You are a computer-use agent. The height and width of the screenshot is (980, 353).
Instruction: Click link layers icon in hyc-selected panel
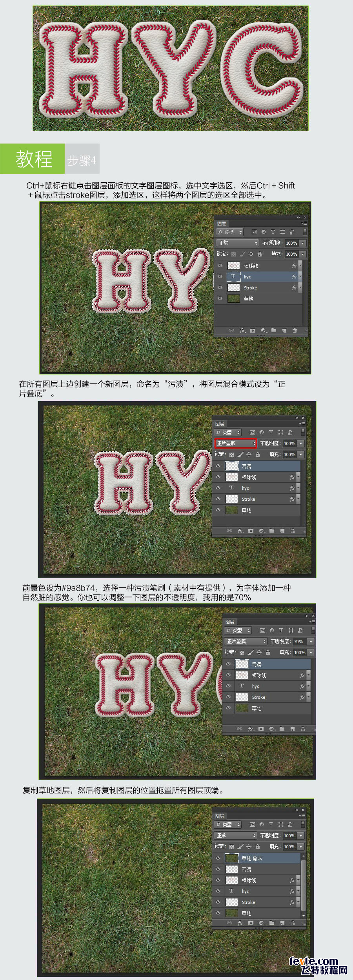231,331
